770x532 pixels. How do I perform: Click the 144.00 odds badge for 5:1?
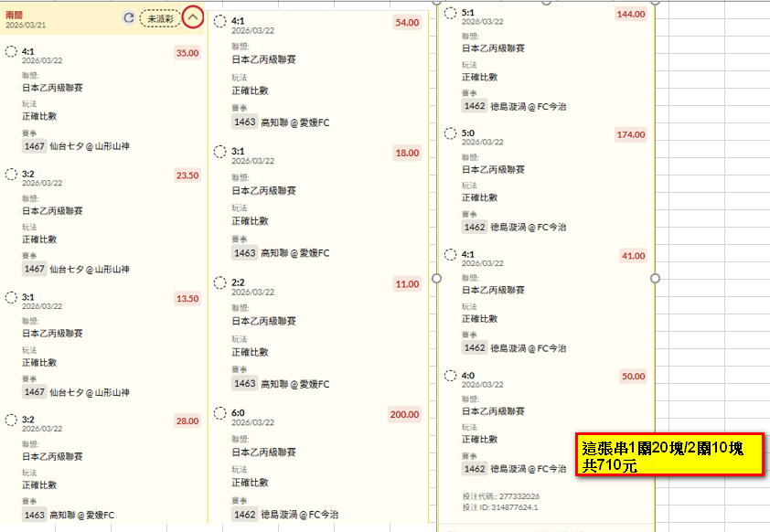click(630, 14)
